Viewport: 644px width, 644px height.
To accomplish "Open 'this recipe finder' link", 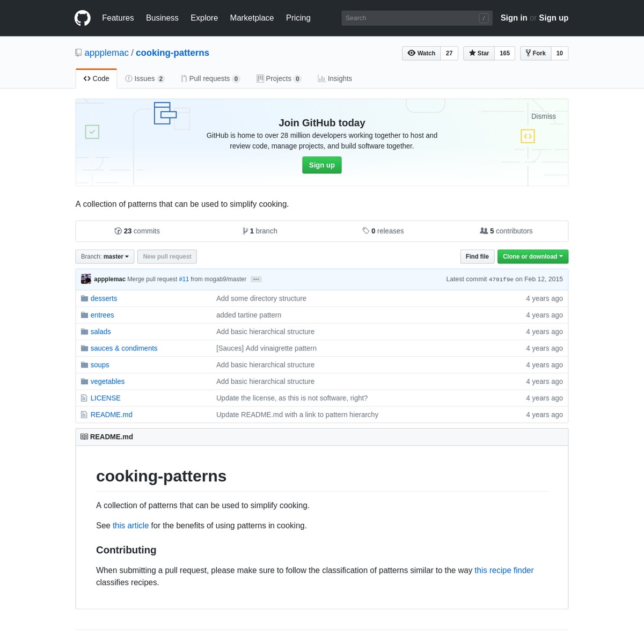I will tap(504, 570).
